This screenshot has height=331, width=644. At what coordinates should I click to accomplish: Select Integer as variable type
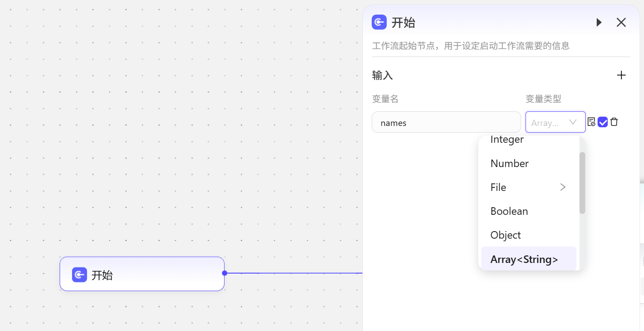[507, 140]
